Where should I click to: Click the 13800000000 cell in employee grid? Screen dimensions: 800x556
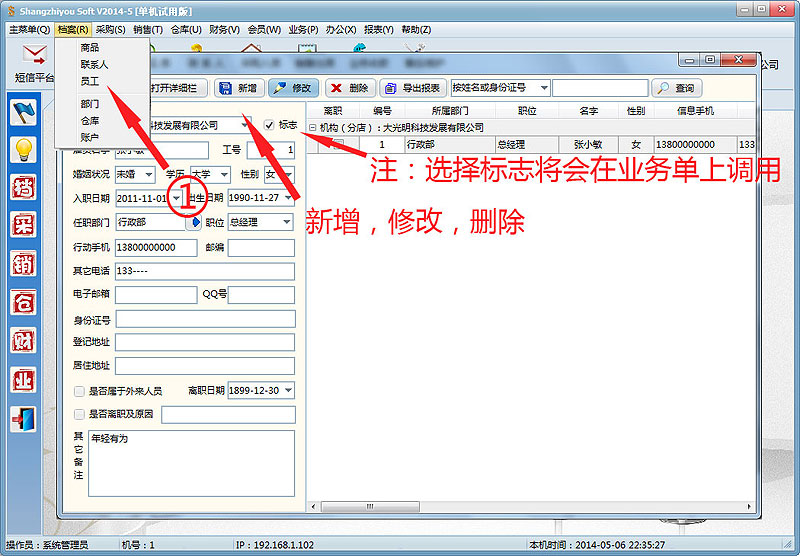click(694, 145)
